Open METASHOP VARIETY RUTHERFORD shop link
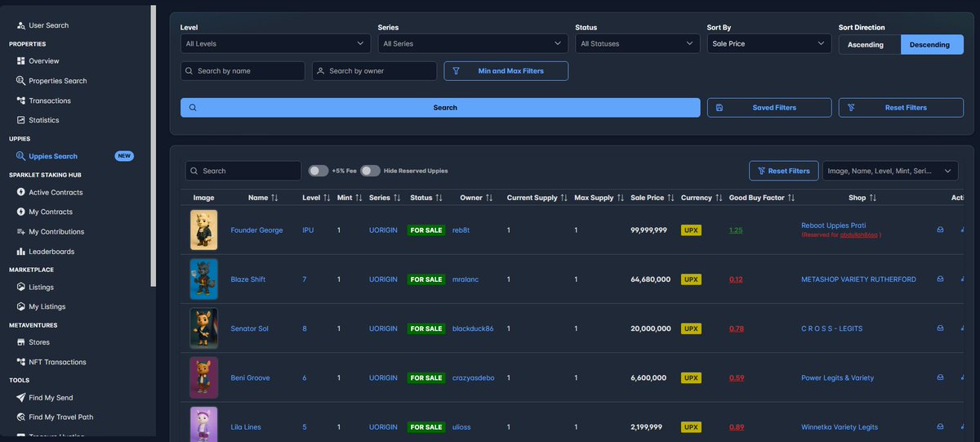This screenshot has width=980, height=442. coord(859,279)
